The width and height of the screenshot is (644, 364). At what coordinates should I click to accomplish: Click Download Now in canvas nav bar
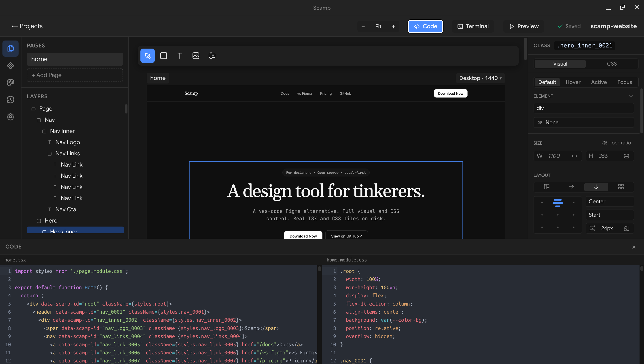[451, 93]
